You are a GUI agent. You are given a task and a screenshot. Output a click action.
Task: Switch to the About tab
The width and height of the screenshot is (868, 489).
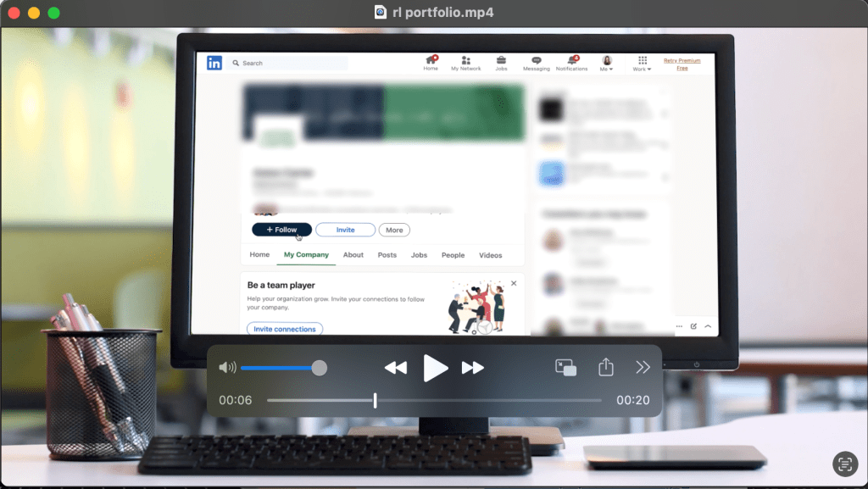point(353,255)
